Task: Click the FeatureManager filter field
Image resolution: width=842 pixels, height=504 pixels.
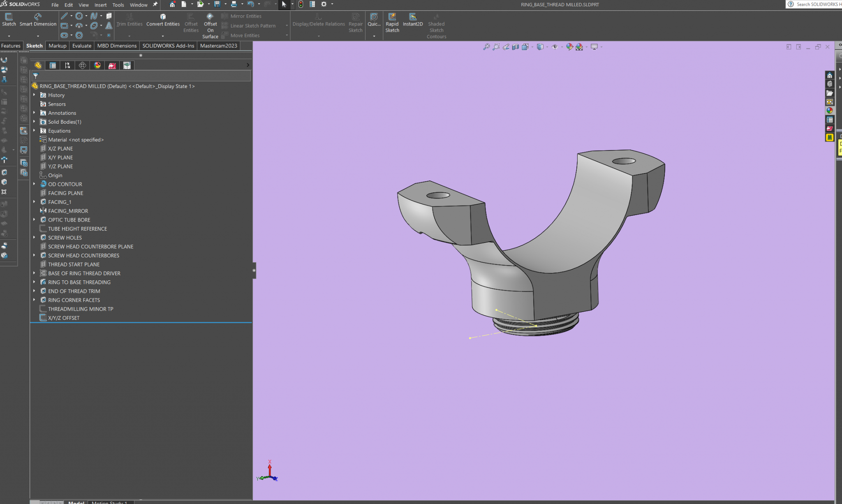Action: (141, 76)
